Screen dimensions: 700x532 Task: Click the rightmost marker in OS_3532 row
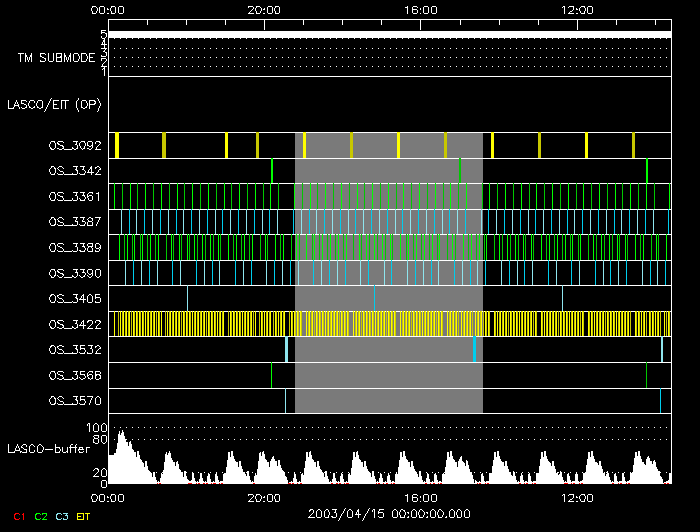(662, 349)
